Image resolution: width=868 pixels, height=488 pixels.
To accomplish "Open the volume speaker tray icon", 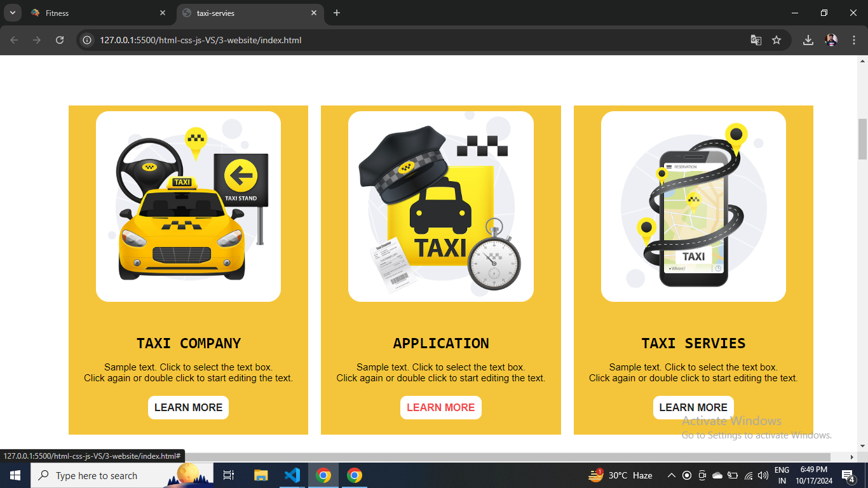I will tap(763, 475).
